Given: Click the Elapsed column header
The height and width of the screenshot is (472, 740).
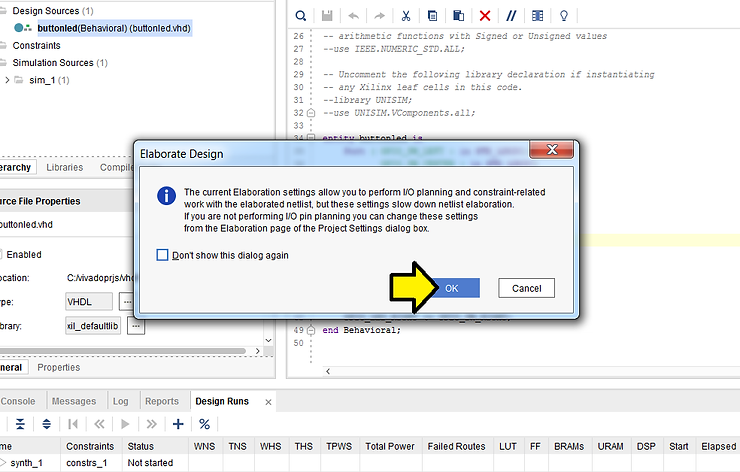Looking at the screenshot, I should point(718,446).
